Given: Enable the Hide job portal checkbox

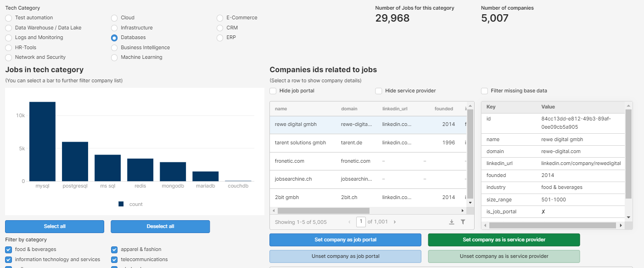Looking at the screenshot, I should (x=273, y=91).
